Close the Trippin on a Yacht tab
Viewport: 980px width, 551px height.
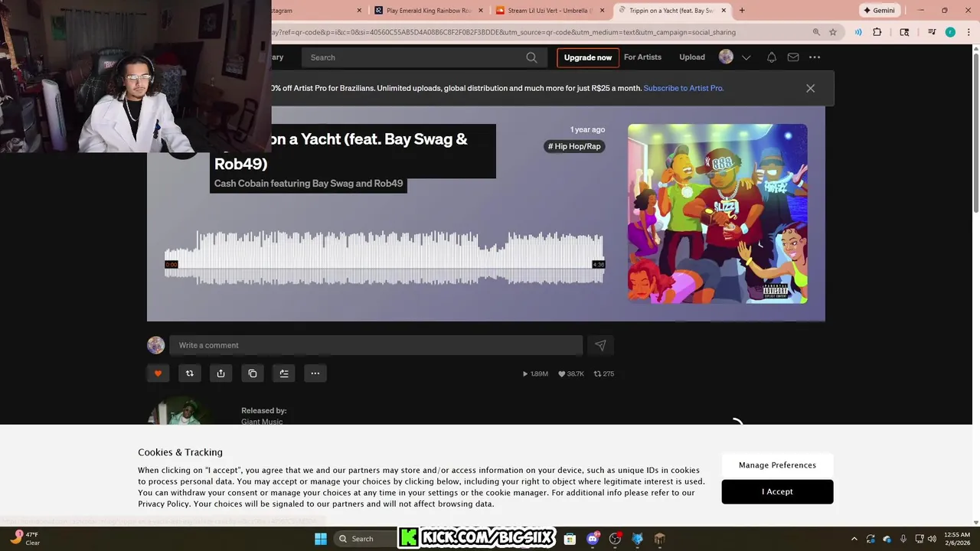pos(724,11)
